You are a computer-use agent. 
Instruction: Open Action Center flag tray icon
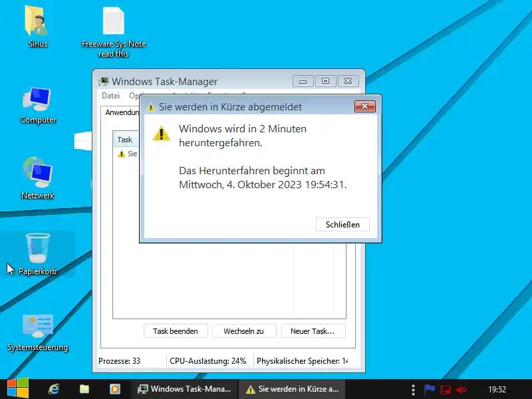(429, 389)
